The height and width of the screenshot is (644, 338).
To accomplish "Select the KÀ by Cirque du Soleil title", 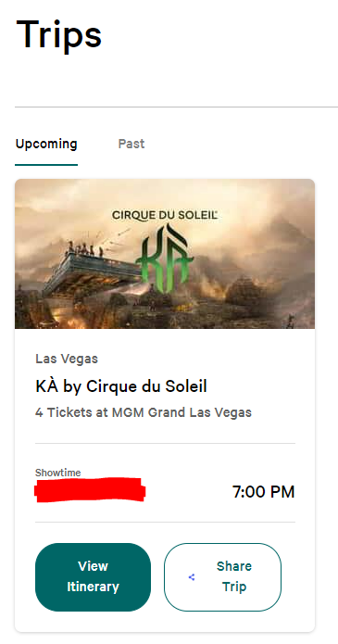I will (121, 386).
